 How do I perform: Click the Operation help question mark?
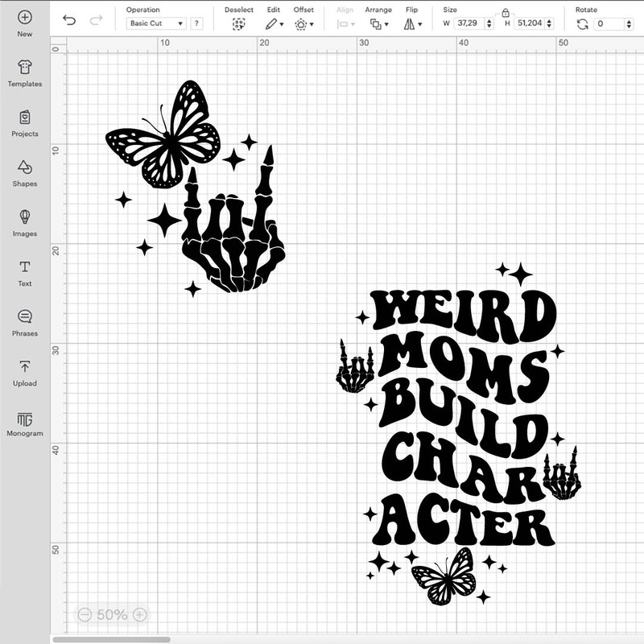193,23
